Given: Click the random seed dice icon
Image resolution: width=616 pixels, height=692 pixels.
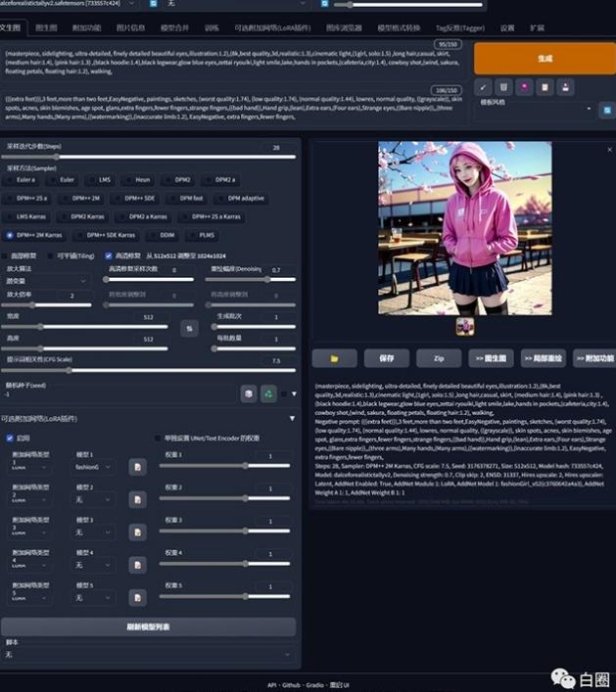Looking at the screenshot, I should click(x=250, y=392).
